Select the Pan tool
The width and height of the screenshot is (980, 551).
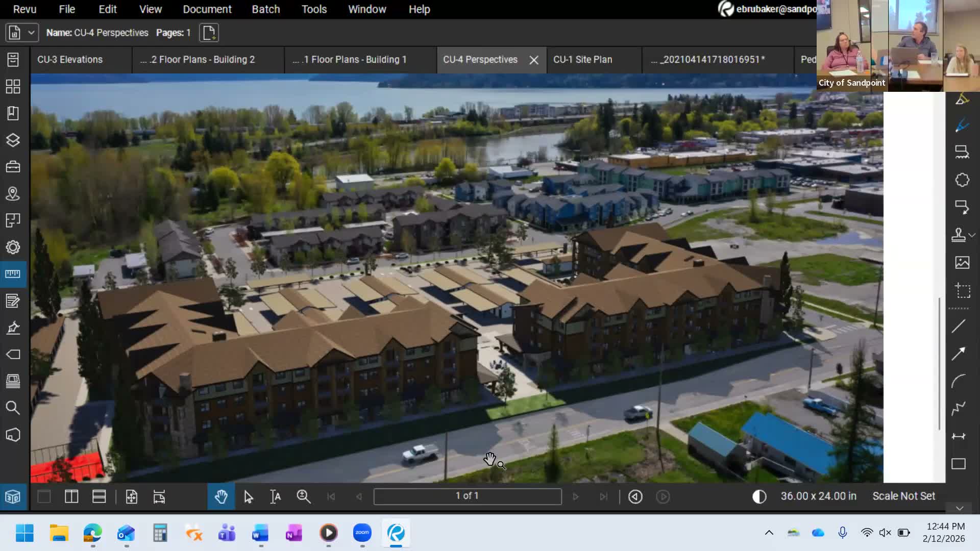click(220, 496)
